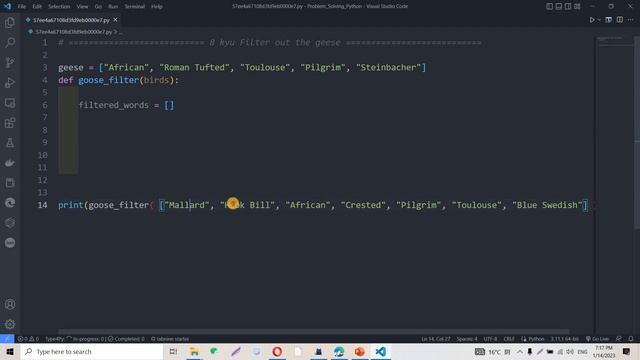Open the notifications bell icon
Image resolution: width=640 pixels, height=360 pixels.
[x=631, y=339]
